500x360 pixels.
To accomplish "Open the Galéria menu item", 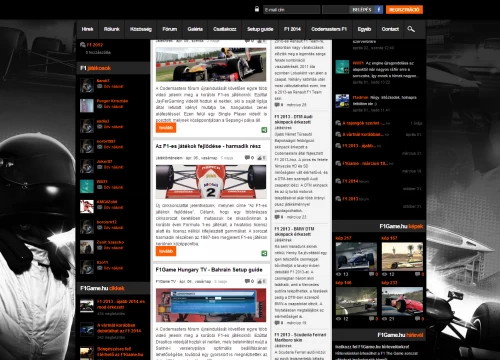I will point(195,29).
